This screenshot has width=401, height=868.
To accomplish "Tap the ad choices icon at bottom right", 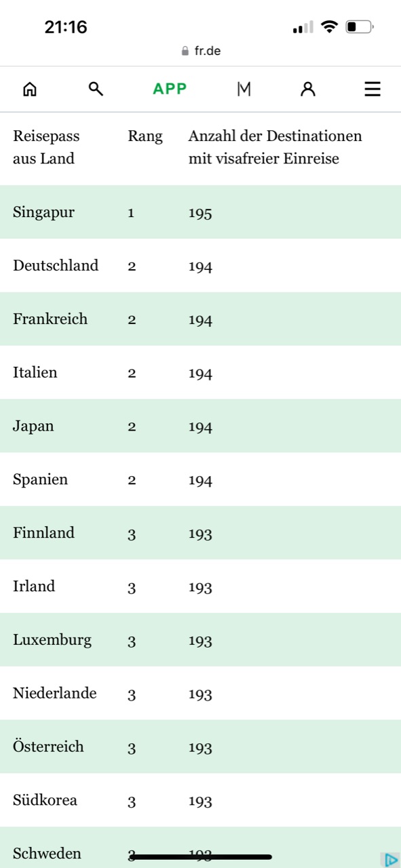I will (390, 860).
